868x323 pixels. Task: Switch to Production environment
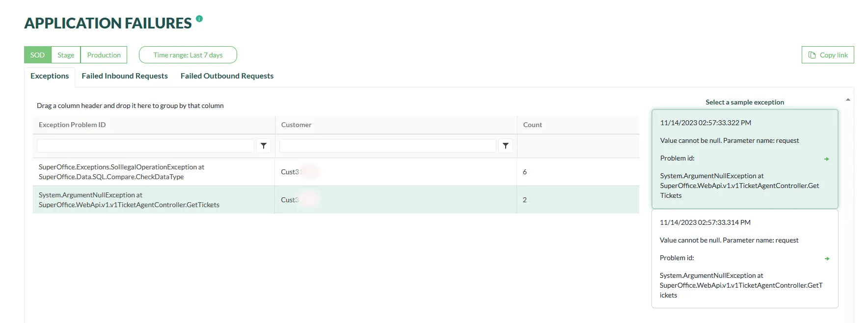tap(104, 55)
